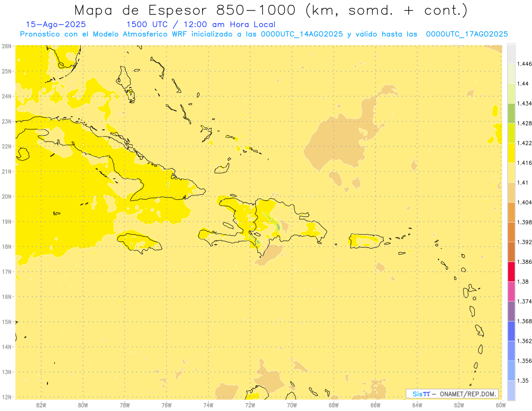Screen dimensions: 532x411
Task: Click the longitude label 72W
Action: [x=250, y=405]
